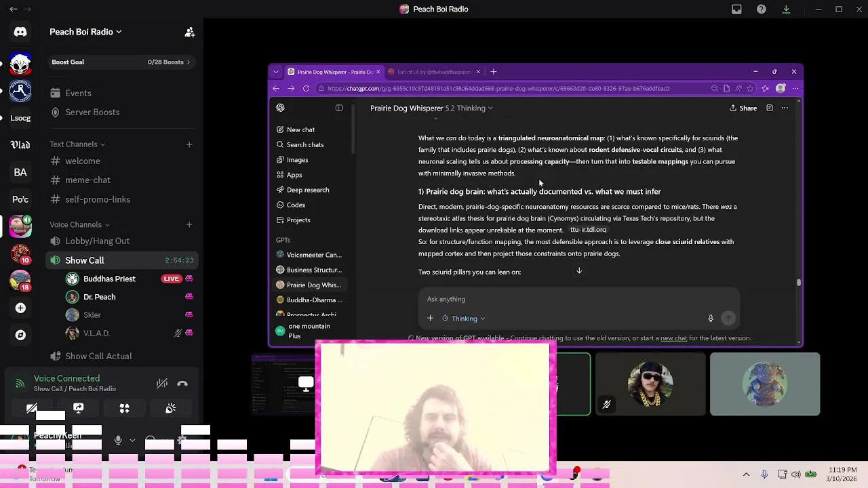Open ChatGPT conversation more options menu
868x488 pixels.
(x=785, y=108)
